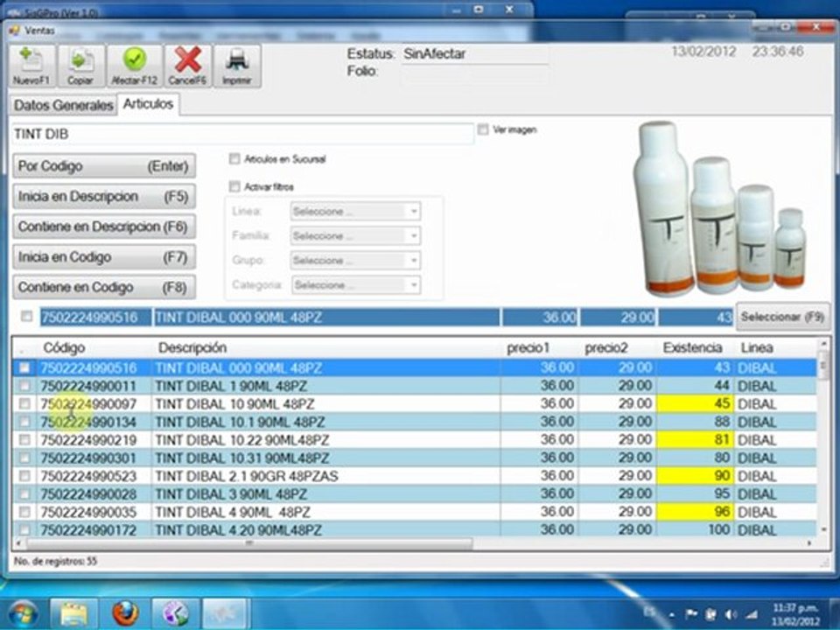
Task: Show hidden tray icons arrow
Action: 671,615
